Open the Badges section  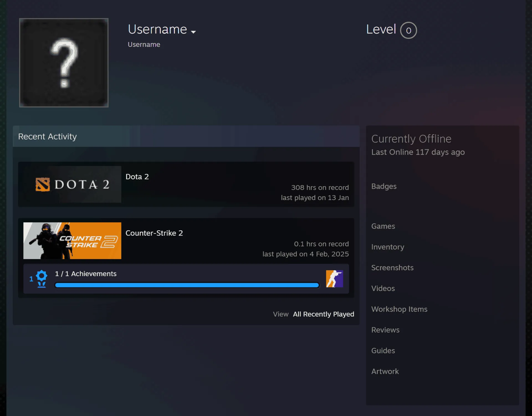[x=384, y=186]
